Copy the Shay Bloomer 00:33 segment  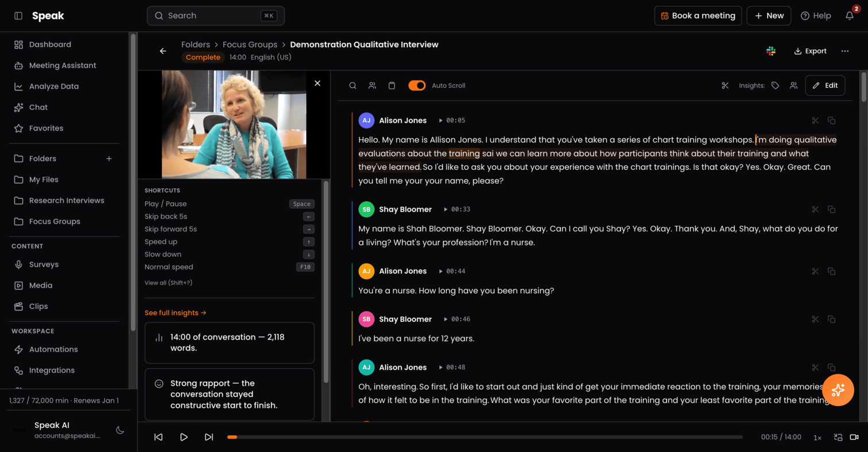point(831,209)
